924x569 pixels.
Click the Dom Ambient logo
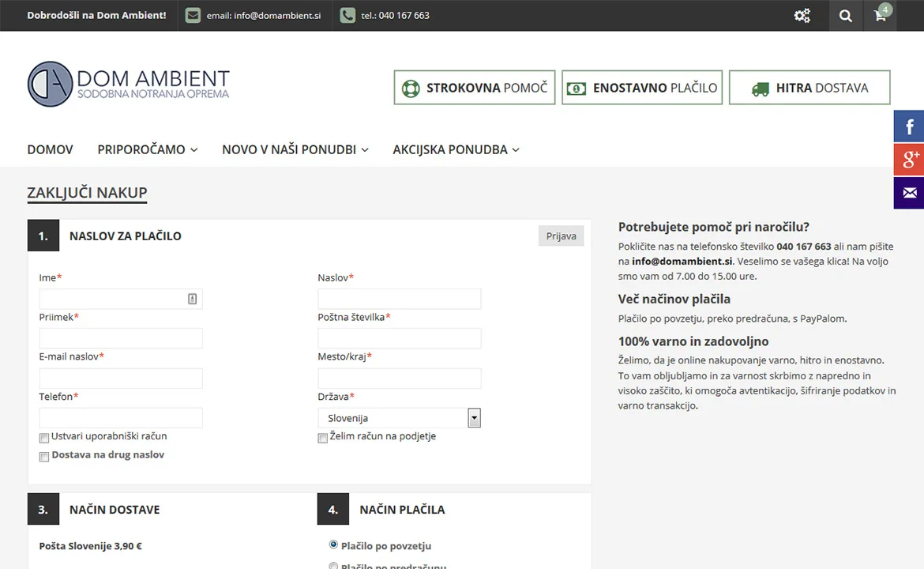(x=129, y=85)
